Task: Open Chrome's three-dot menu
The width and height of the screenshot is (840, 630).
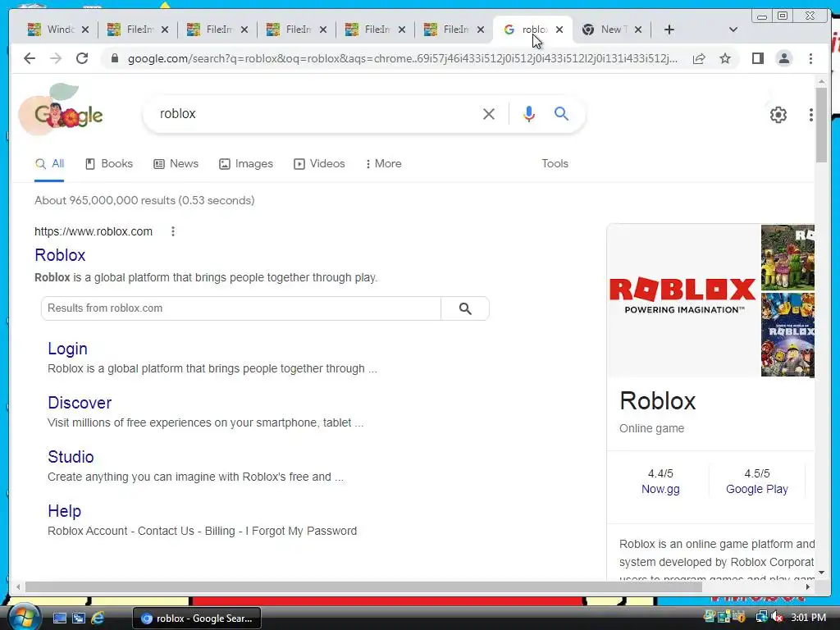Action: click(810, 58)
